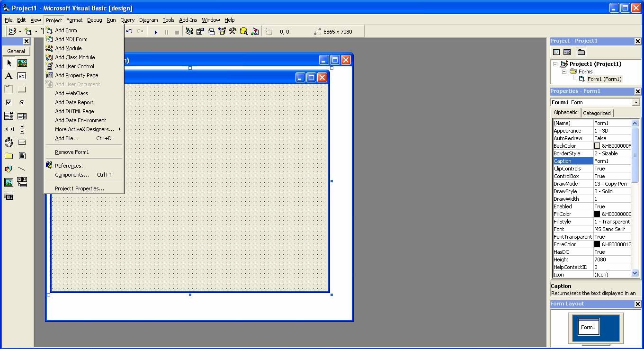Click the BackColor color swatch
This screenshot has width=644, height=349.
pos(597,146)
